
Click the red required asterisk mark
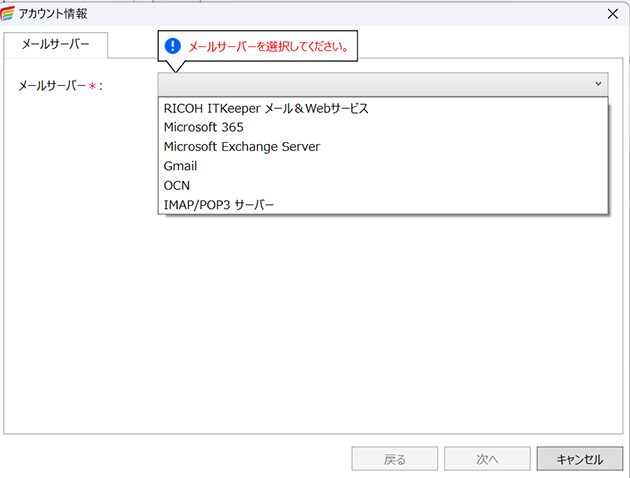click(x=93, y=86)
